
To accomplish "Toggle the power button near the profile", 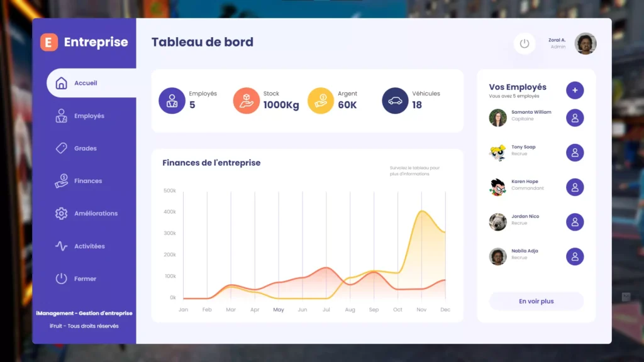I will 525,43.
